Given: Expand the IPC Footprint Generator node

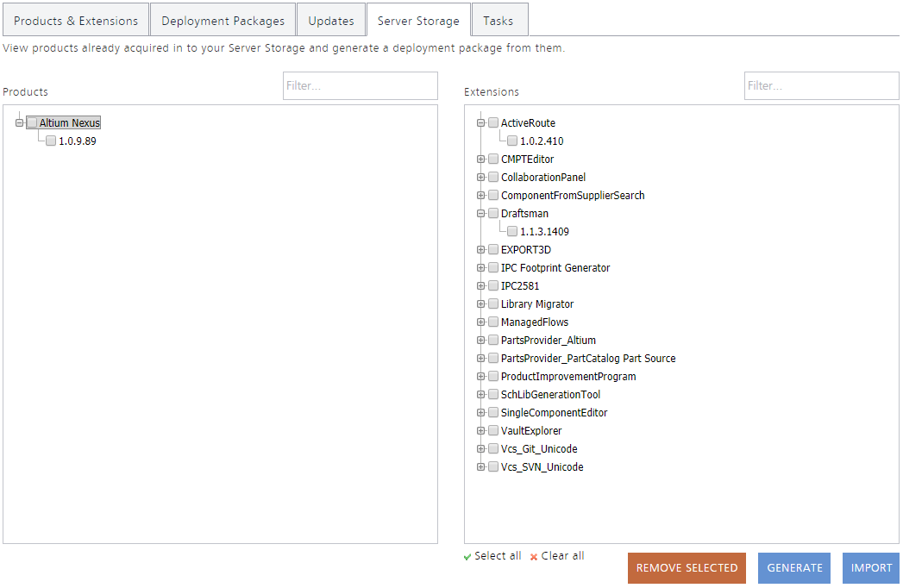Looking at the screenshot, I should pyautogui.click(x=481, y=268).
